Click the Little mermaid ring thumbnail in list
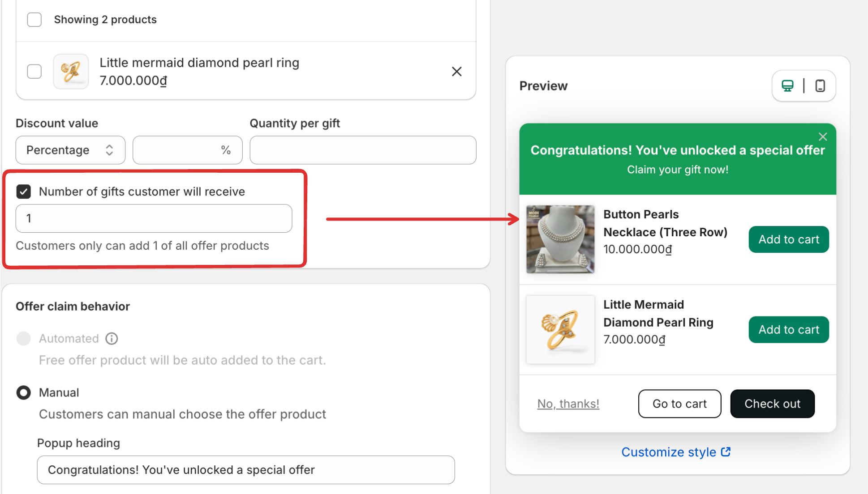868x494 pixels. point(71,72)
